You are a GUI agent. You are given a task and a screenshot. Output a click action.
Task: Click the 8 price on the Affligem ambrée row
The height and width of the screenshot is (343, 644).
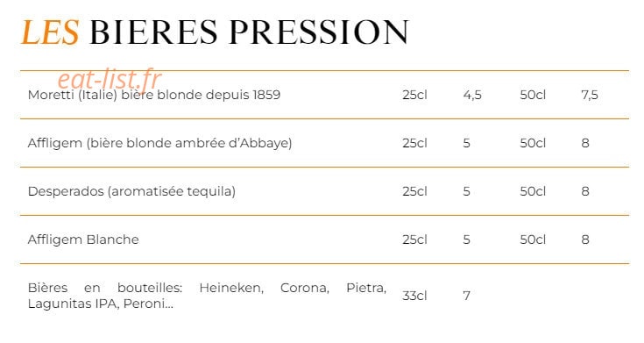point(585,143)
